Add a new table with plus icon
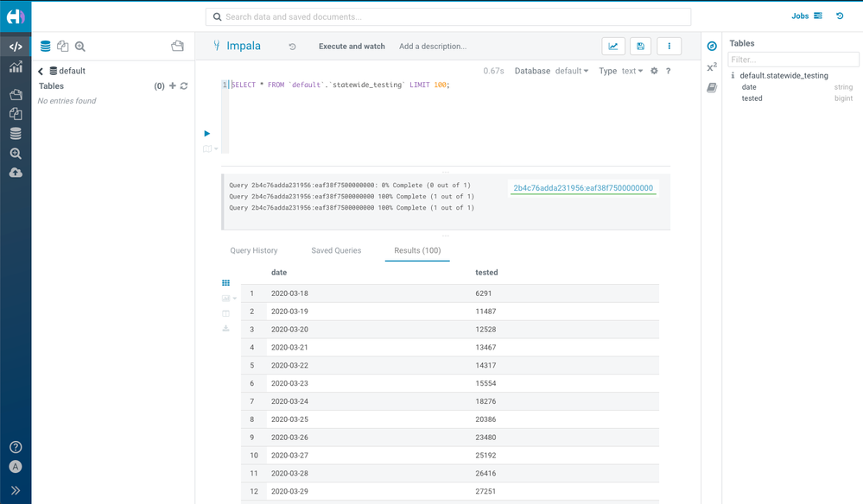Screen dimensions: 863x504 click(172, 85)
